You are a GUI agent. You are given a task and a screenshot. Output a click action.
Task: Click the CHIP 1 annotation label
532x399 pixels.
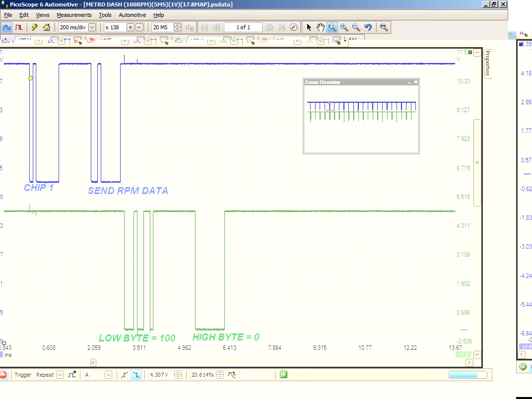coord(39,188)
